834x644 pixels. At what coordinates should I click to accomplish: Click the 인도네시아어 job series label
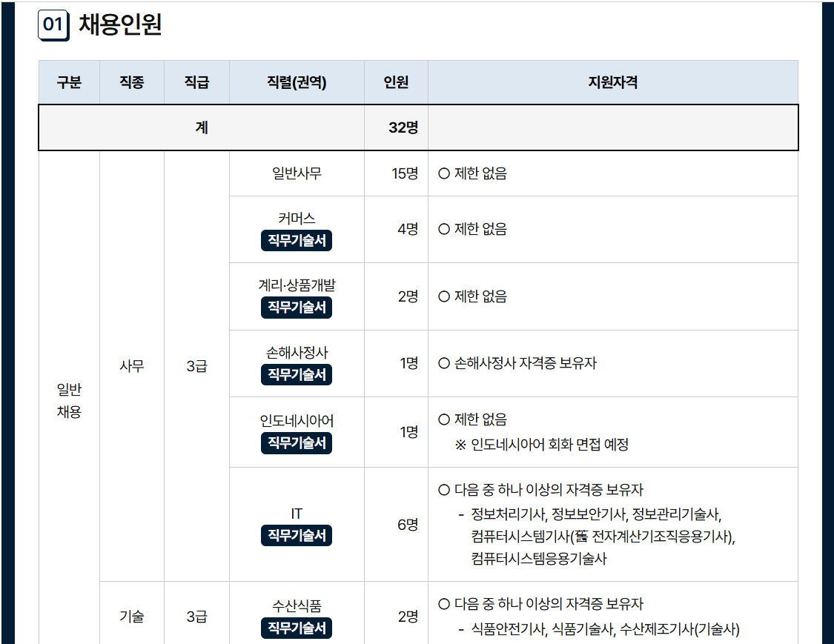click(297, 421)
